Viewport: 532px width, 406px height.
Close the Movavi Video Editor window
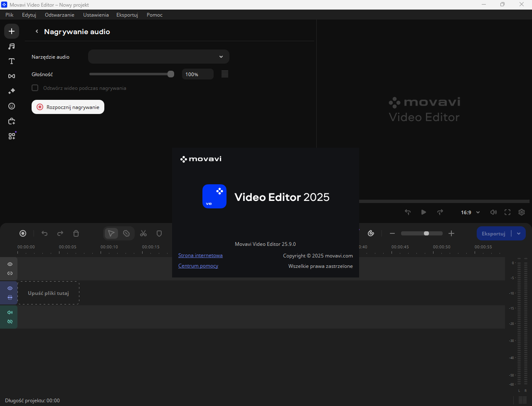coord(522,4)
